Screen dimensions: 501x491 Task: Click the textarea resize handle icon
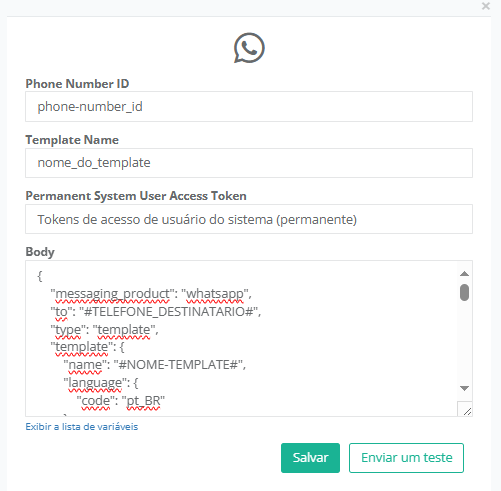467,411
